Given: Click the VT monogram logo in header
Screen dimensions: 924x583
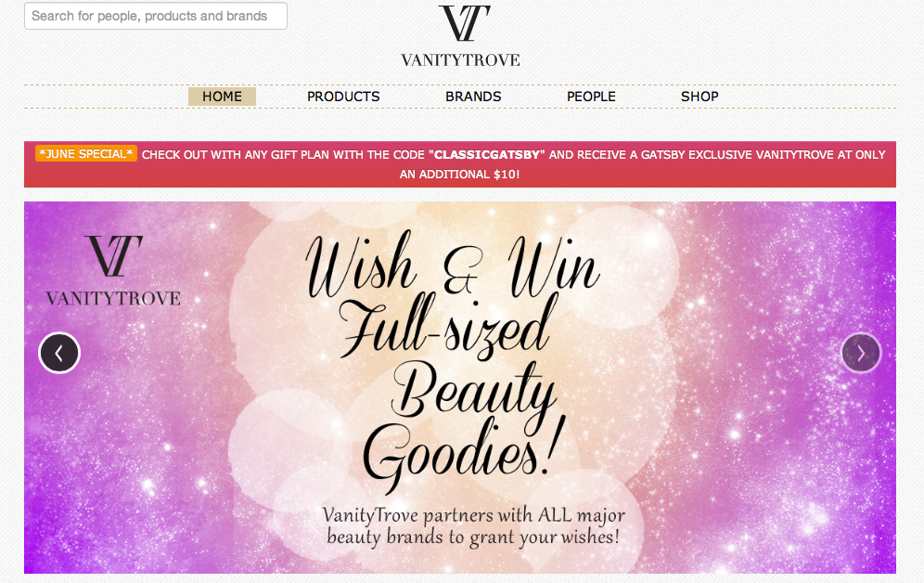Looking at the screenshot, I should (x=464, y=23).
